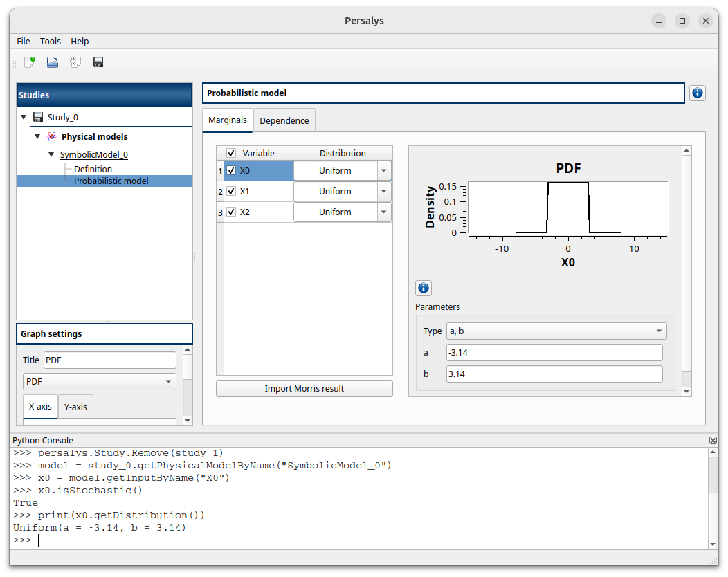Collapse the SymbolicModel_0 tree node
Image resolution: width=728 pixels, height=577 pixels.
51,154
